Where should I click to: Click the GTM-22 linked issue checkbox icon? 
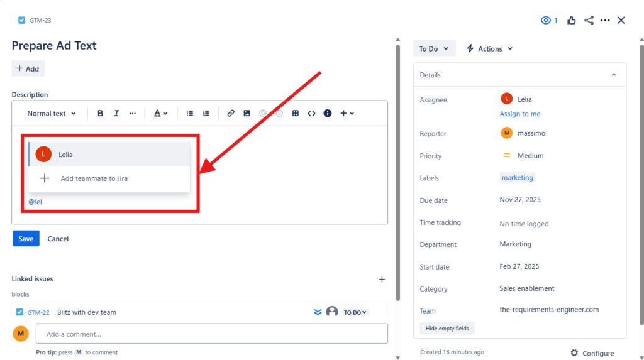(x=20, y=312)
